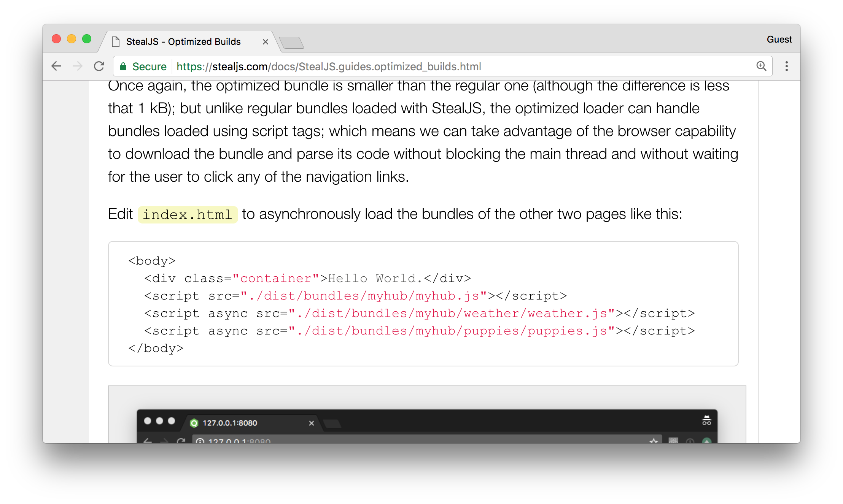The image size is (843, 504).
Task: Click the page icon on the StealJS tab
Action: click(116, 41)
